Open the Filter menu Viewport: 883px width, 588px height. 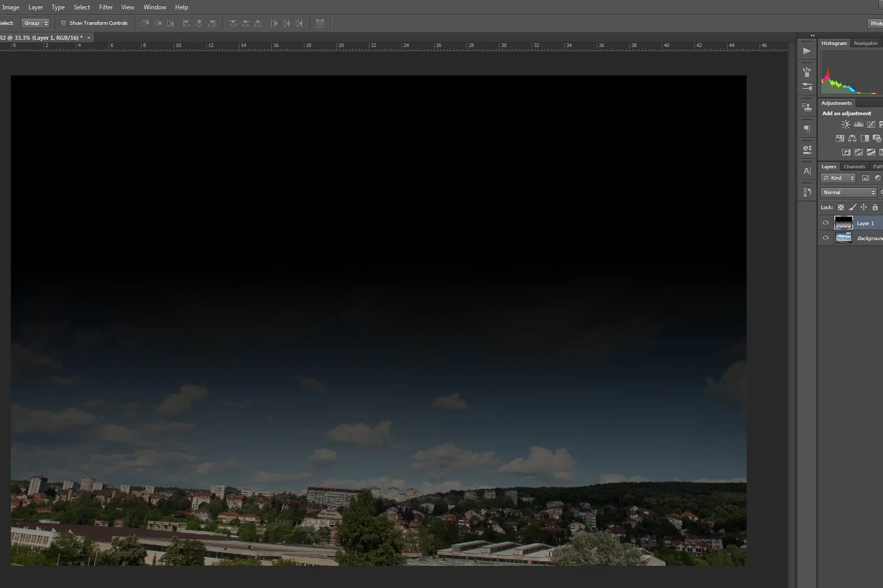106,7
